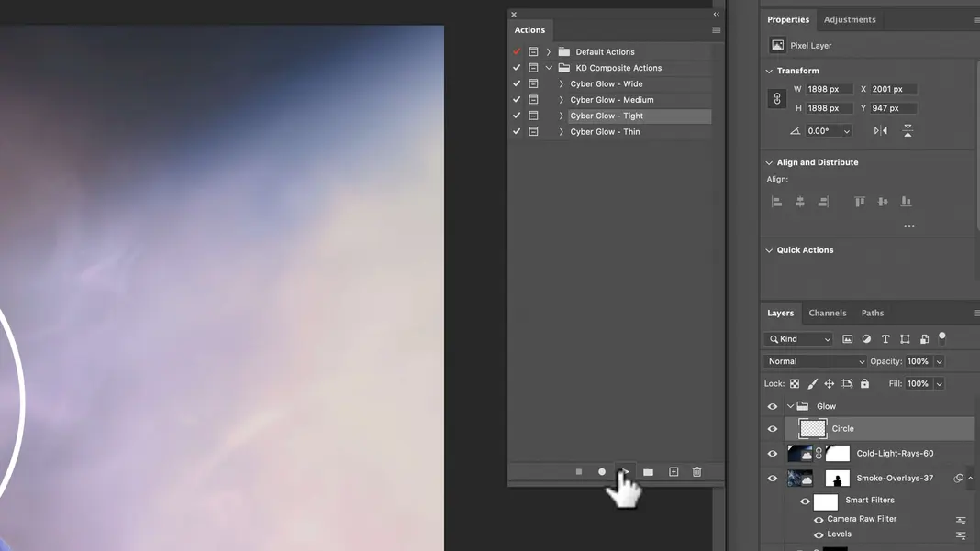Filter layers by shape icon
980x551 pixels.
tap(905, 339)
